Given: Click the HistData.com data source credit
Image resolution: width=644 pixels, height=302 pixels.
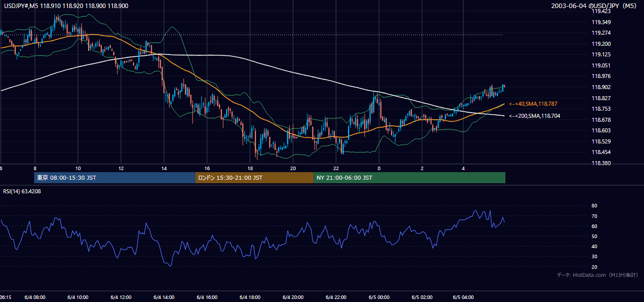Looking at the screenshot, I should pyautogui.click(x=597, y=275).
